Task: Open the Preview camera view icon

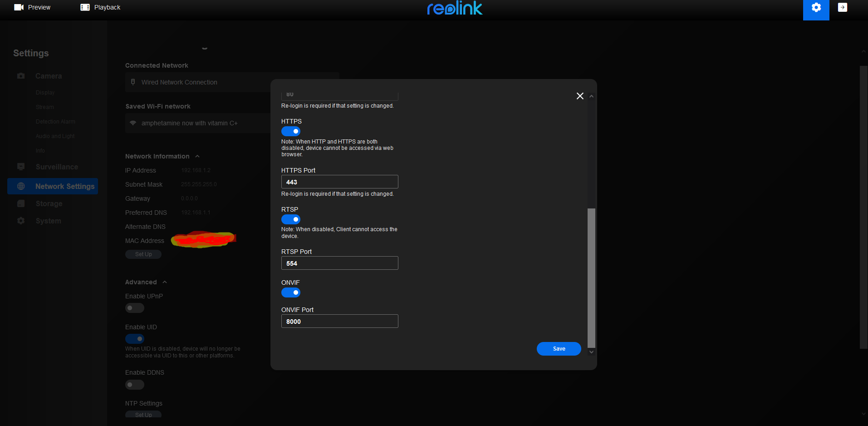Action: (x=19, y=7)
